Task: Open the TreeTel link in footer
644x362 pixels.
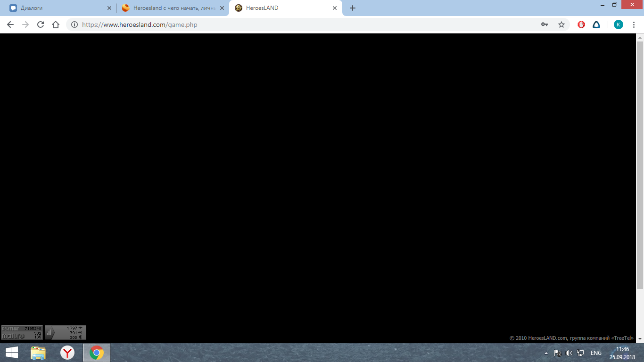Action: 623,338
